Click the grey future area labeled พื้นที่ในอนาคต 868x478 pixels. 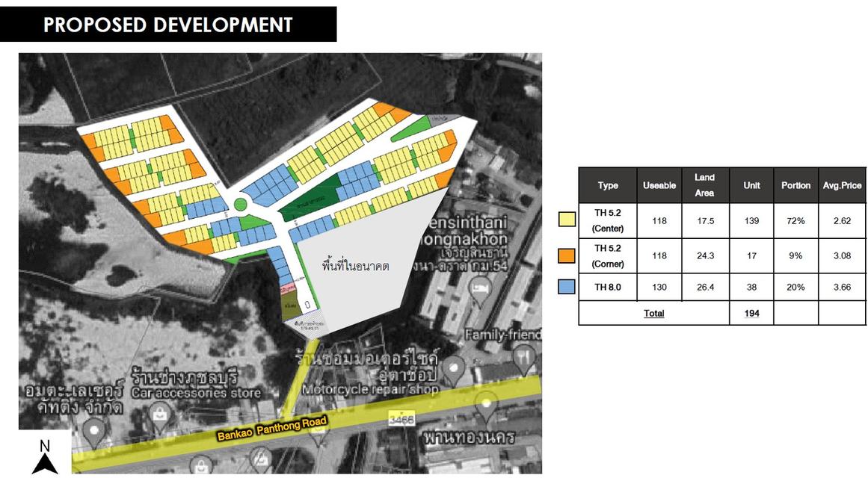pos(355,267)
